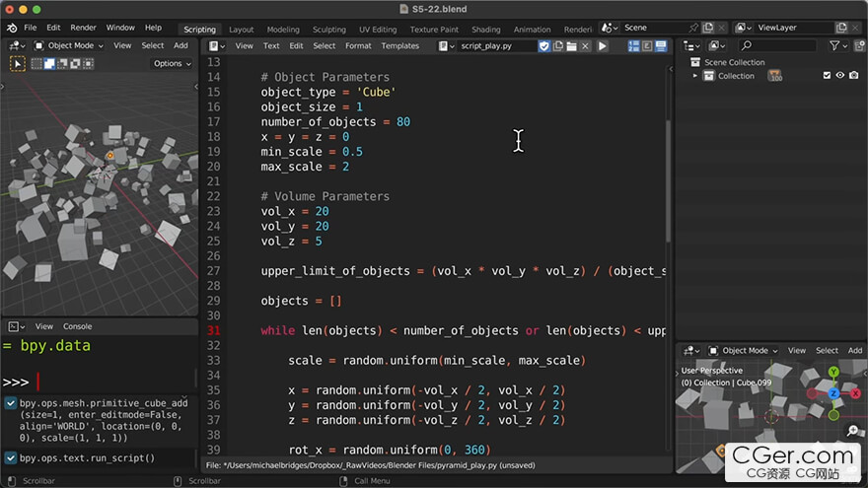Click the new collection icon in outliner

tap(860, 46)
